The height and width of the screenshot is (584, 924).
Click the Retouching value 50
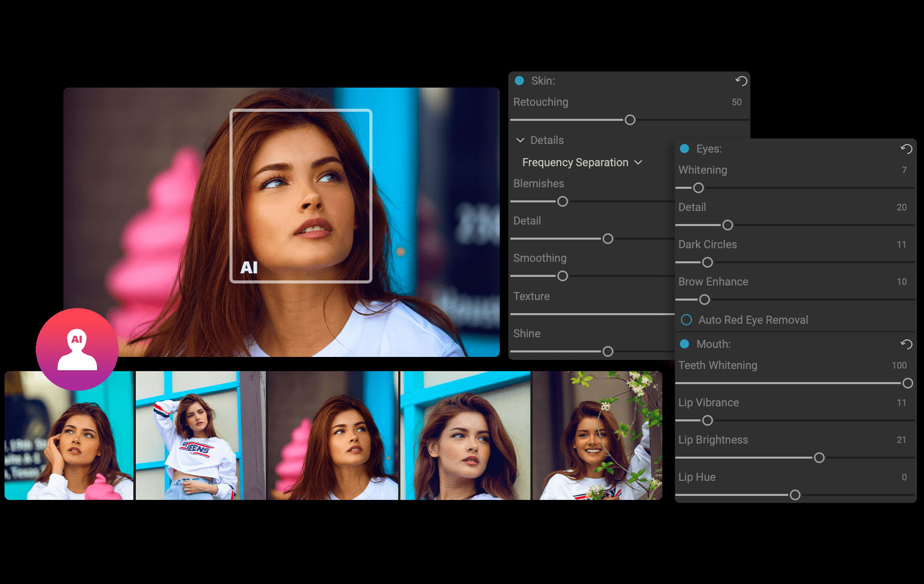pos(736,102)
